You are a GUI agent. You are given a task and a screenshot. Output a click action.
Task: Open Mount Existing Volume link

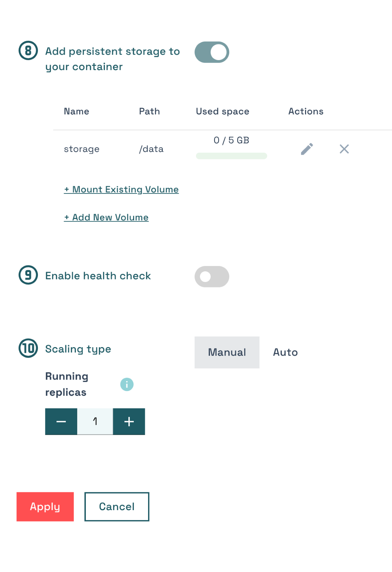(121, 189)
